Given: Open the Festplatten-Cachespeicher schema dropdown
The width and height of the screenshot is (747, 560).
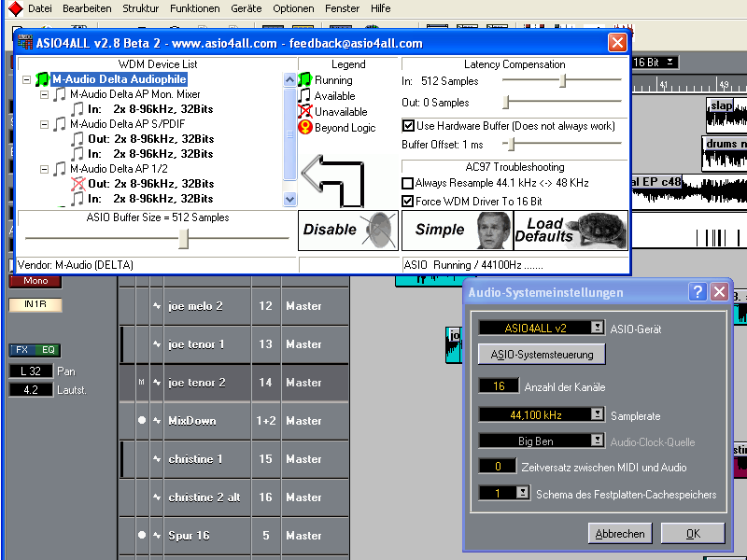Looking at the screenshot, I should [x=523, y=492].
